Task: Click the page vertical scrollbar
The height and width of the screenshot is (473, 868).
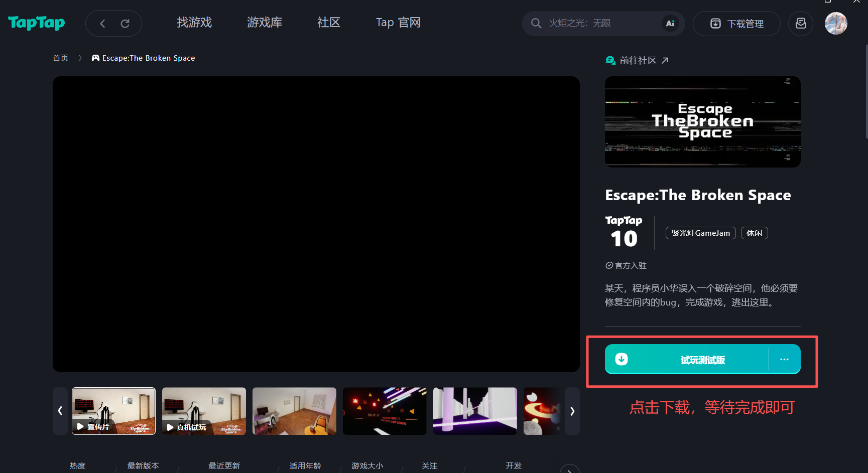Action: click(866, 91)
